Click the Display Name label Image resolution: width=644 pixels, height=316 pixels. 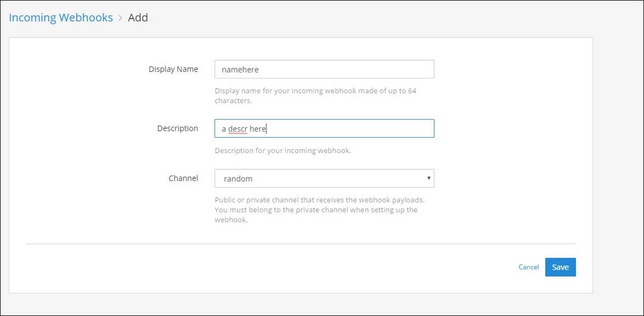coord(173,69)
